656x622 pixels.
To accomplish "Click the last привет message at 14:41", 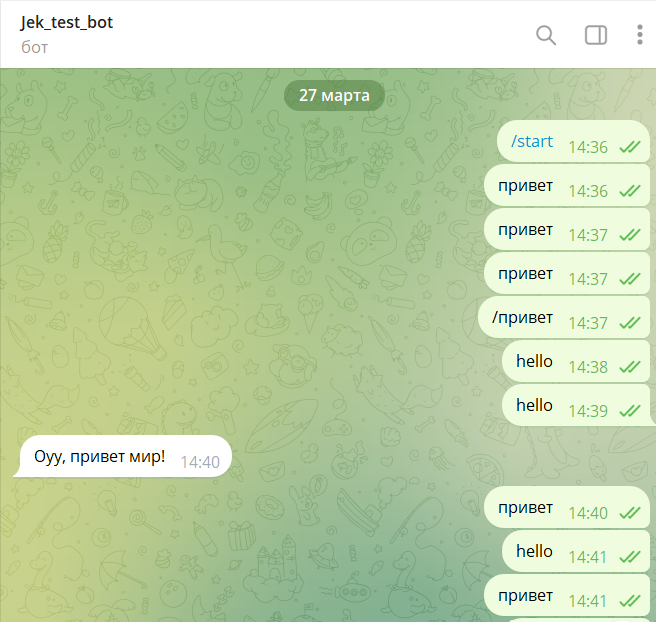I will [x=566, y=595].
